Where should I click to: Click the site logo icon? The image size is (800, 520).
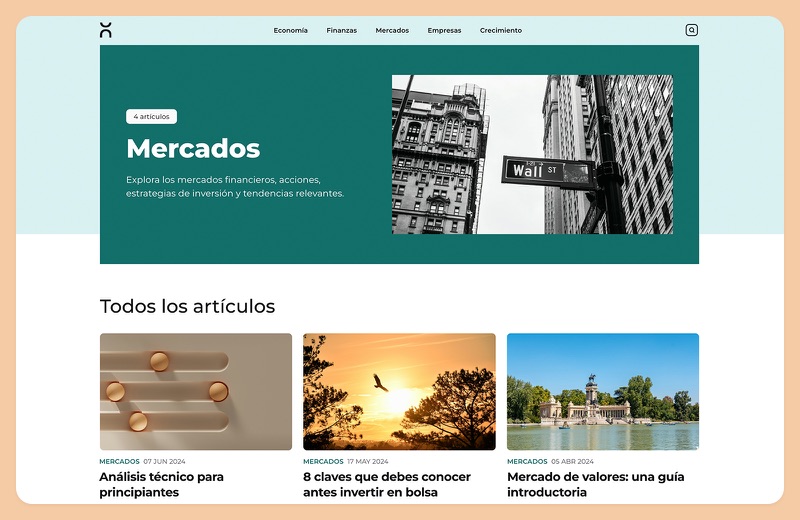pos(106,30)
